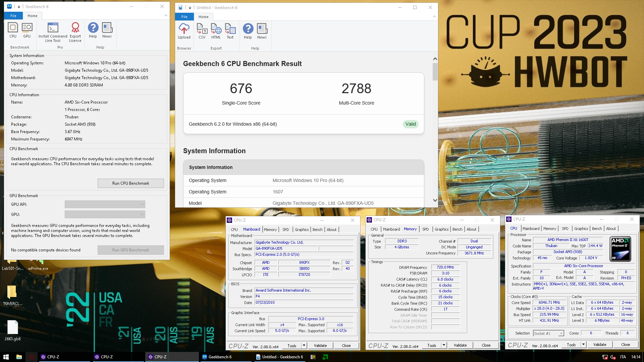The image size is (644, 362).
Task: Click the network icon in system tray
Action: 605,357
